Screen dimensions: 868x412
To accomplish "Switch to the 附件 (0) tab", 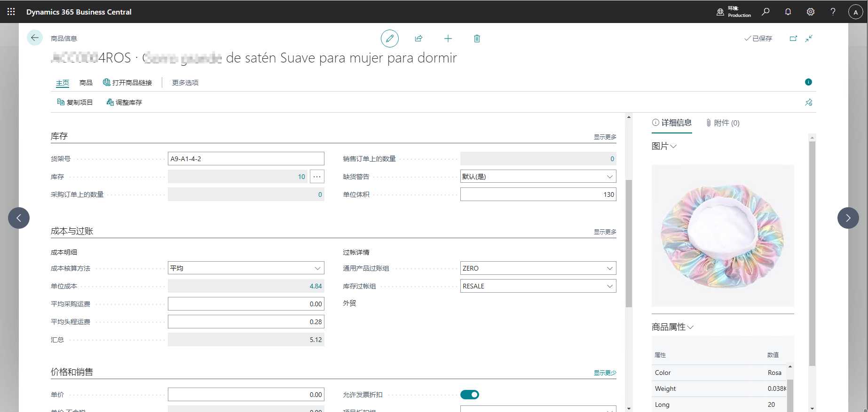I will pos(723,123).
